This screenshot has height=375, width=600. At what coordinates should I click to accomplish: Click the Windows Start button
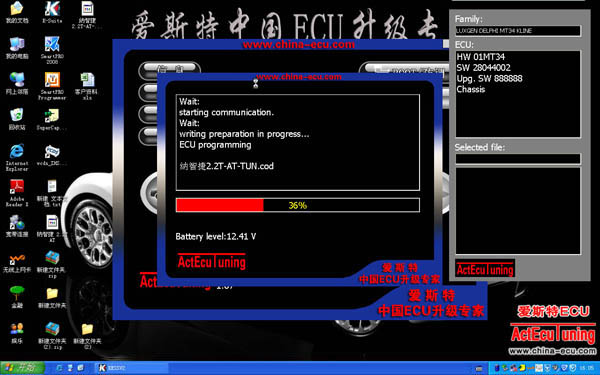pos(22,368)
